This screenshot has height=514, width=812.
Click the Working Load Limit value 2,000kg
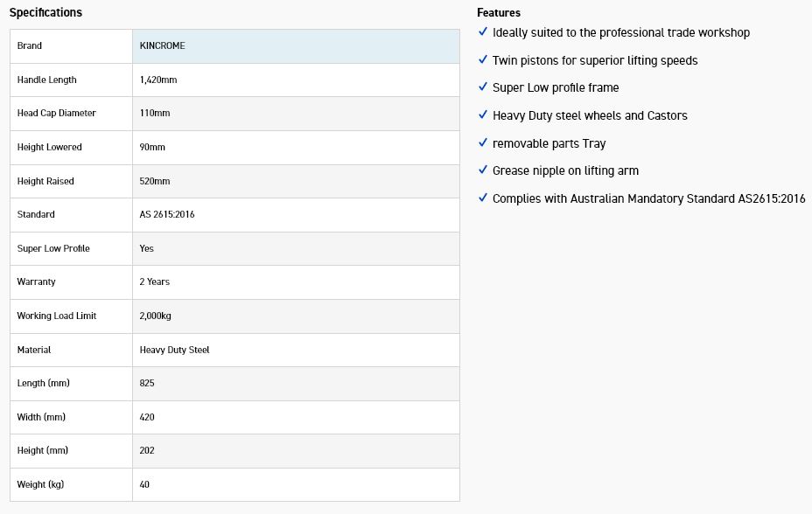pos(156,316)
